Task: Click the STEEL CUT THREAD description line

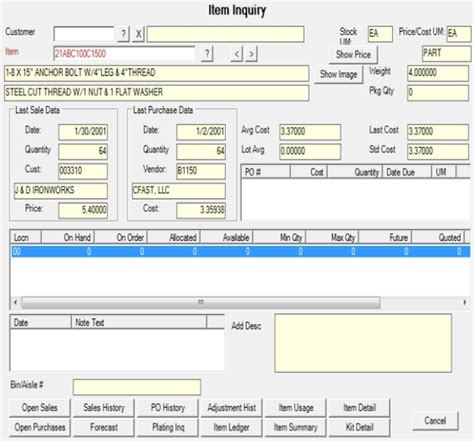Action: pos(157,93)
